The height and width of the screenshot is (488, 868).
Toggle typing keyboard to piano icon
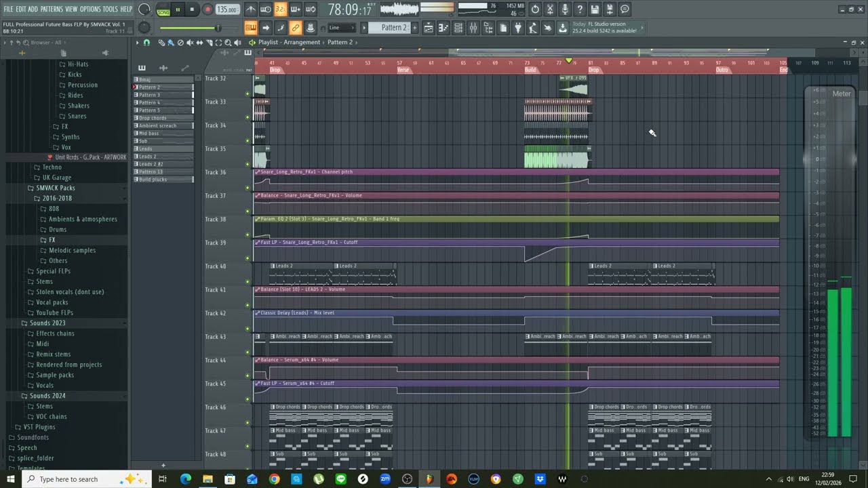point(250,28)
